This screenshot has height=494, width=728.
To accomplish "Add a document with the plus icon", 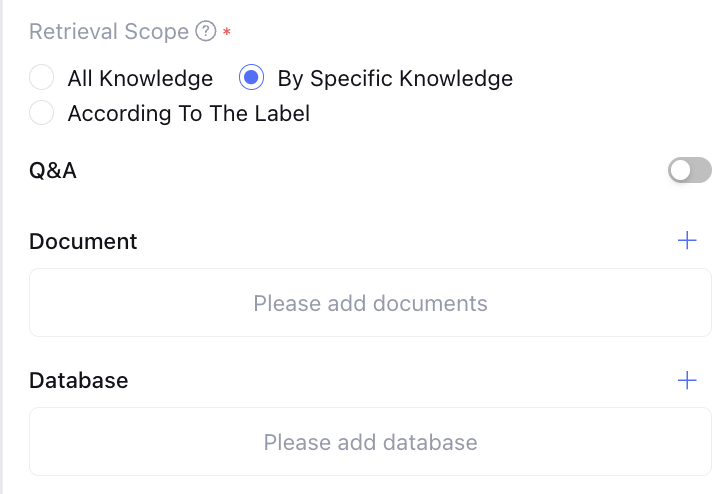I will (687, 241).
